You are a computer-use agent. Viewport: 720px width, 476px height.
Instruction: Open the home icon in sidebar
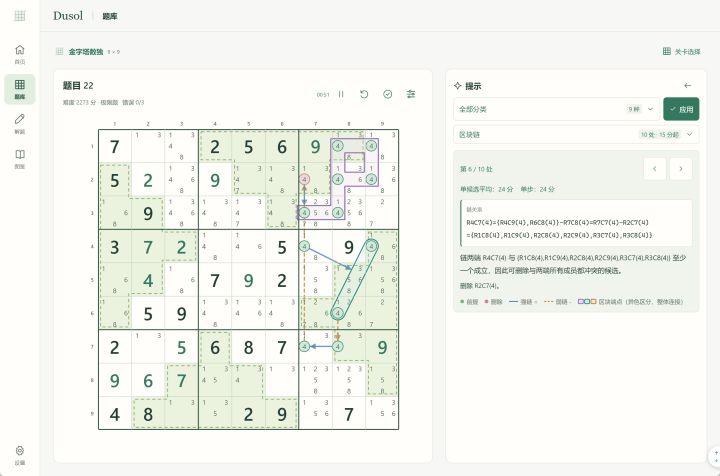[x=20, y=54]
